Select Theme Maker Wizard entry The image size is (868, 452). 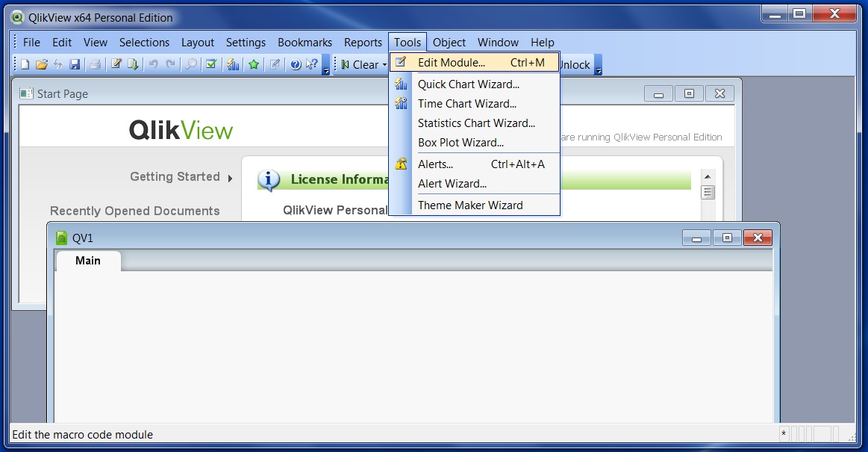(475, 205)
